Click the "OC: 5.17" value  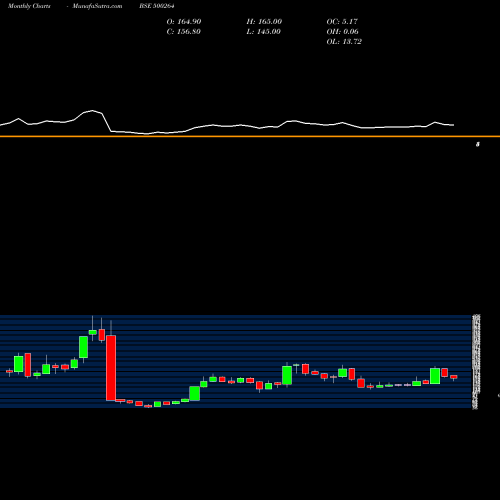click(342, 21)
